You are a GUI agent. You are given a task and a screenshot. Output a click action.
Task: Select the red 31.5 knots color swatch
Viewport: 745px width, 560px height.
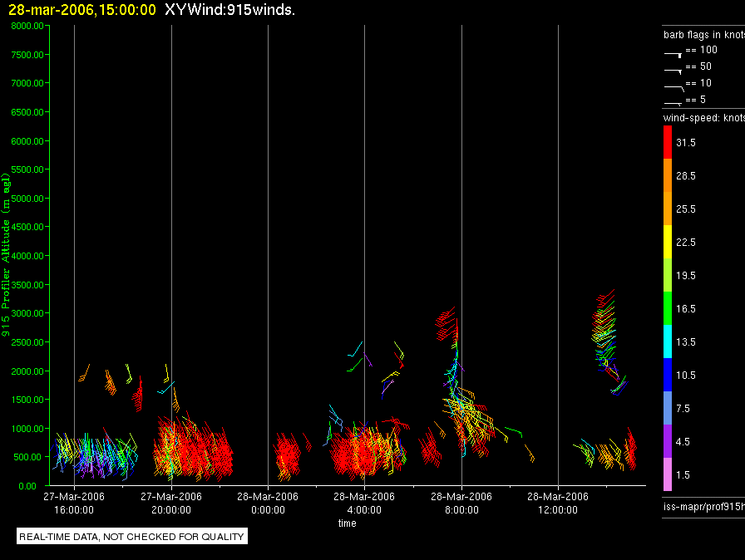(668, 142)
